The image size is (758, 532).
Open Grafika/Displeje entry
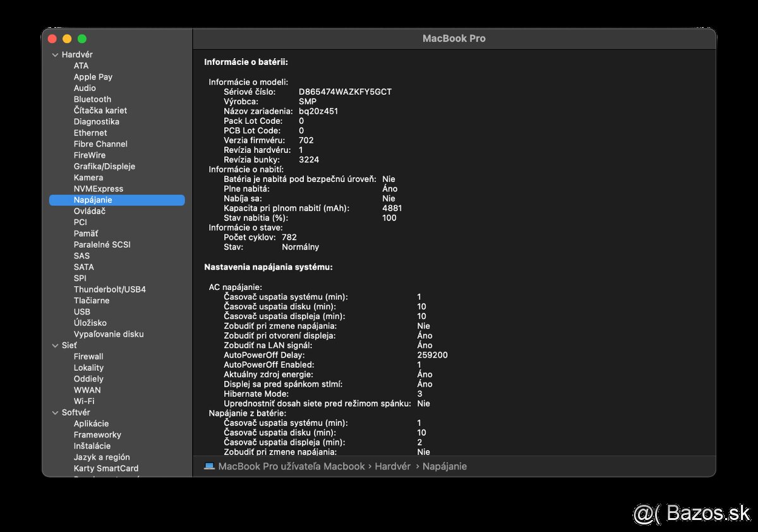pyautogui.click(x=104, y=167)
